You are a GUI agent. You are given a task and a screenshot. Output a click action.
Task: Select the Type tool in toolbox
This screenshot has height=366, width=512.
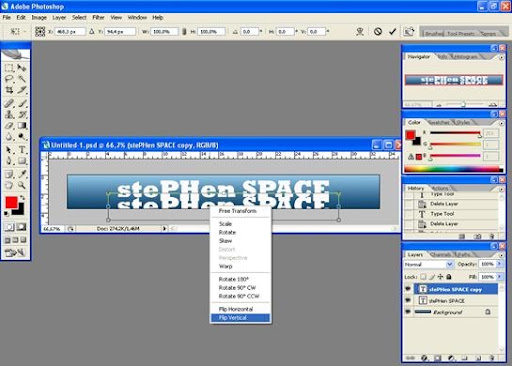22,150
